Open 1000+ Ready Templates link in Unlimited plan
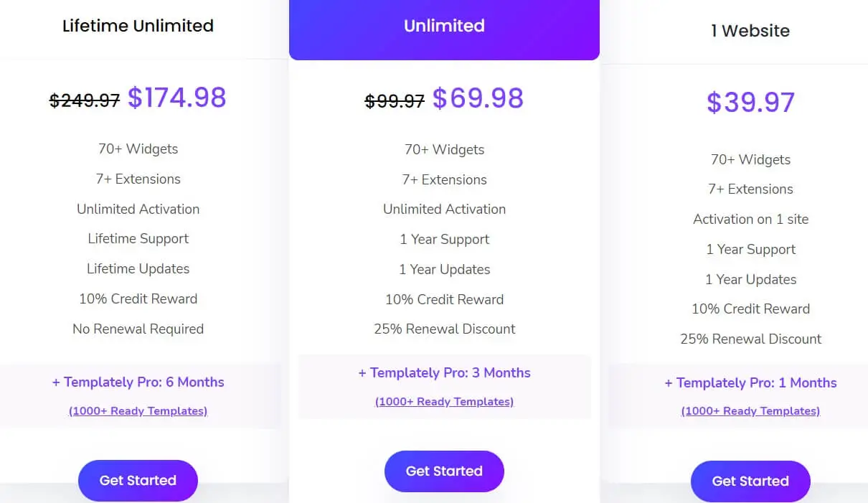This screenshot has height=503, width=868. [444, 402]
